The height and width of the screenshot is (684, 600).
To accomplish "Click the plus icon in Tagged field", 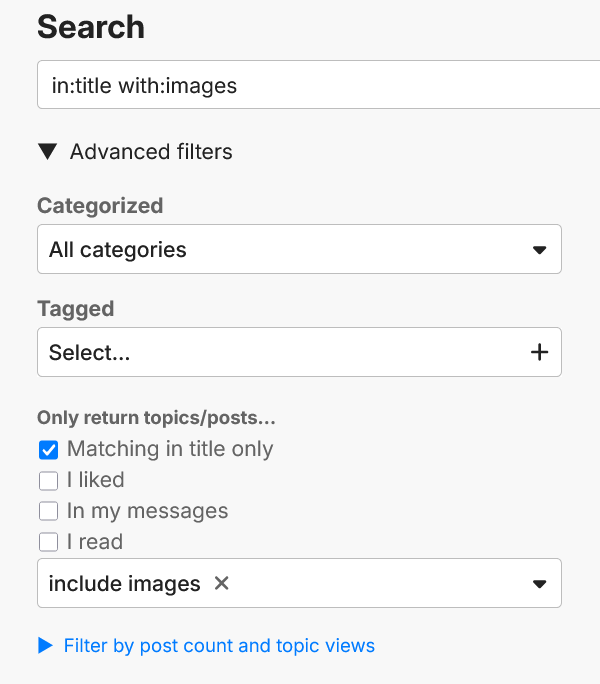I will [x=539, y=352].
